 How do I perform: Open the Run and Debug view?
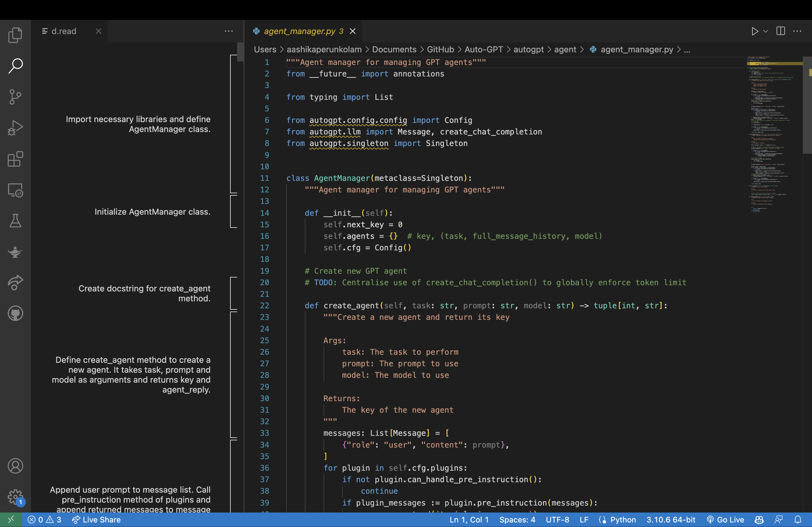pyautogui.click(x=15, y=128)
